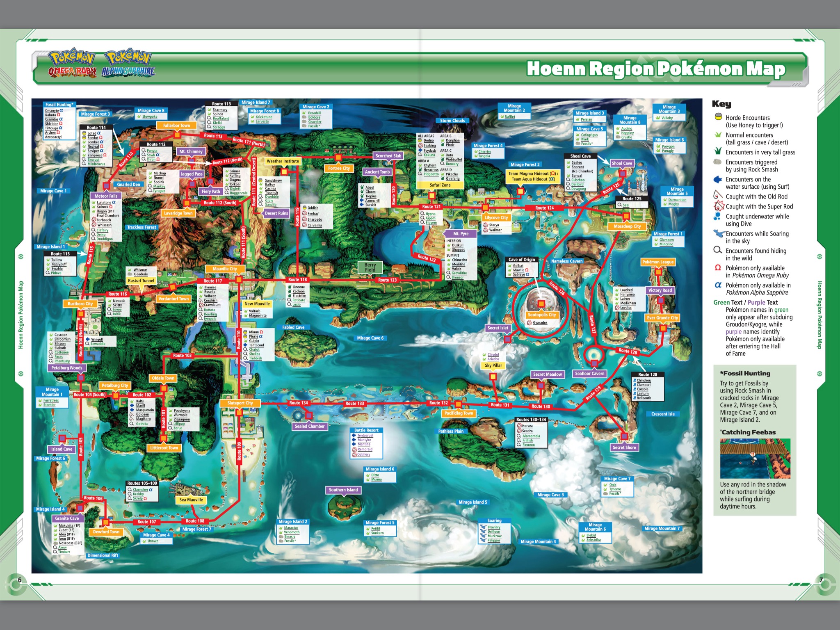Click the Southern Island label

tap(343, 490)
